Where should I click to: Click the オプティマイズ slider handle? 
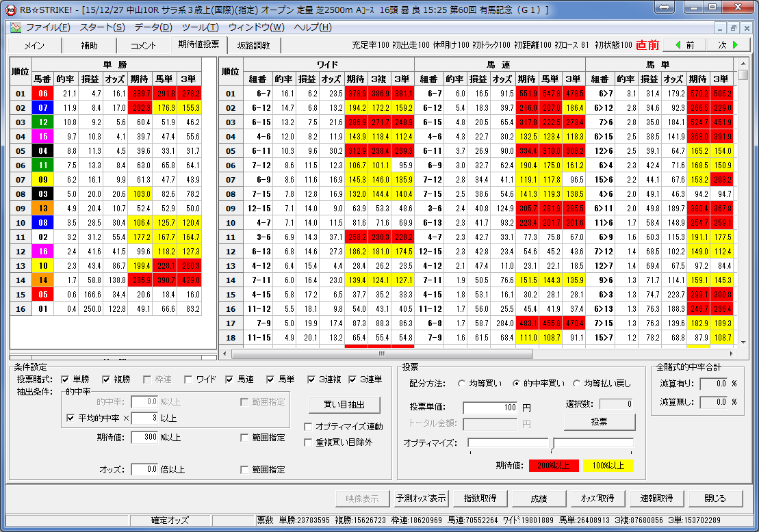(x=552, y=442)
